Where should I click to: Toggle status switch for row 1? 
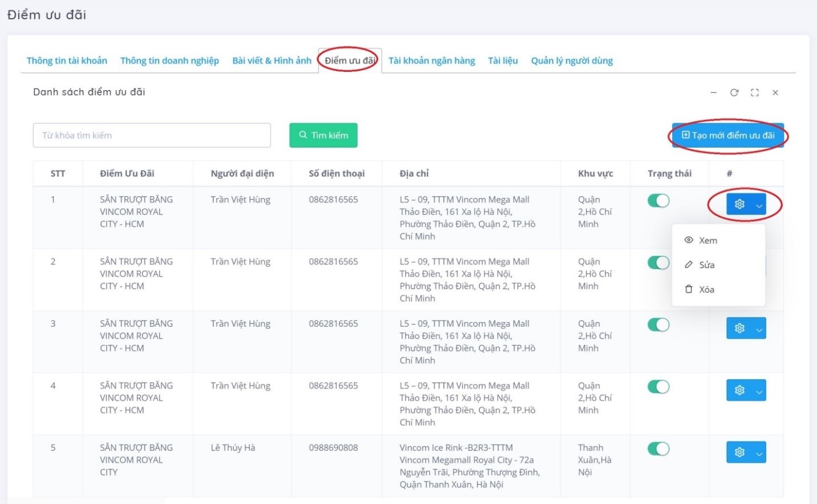click(x=658, y=201)
